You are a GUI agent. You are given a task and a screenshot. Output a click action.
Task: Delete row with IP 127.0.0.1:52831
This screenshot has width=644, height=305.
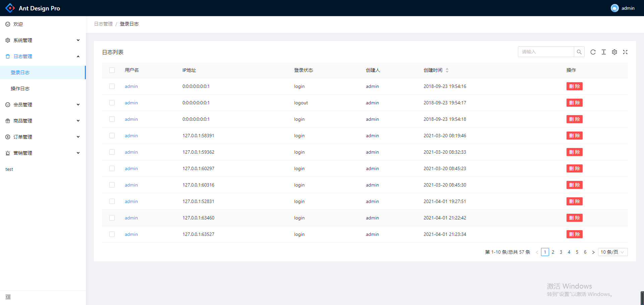(x=575, y=201)
